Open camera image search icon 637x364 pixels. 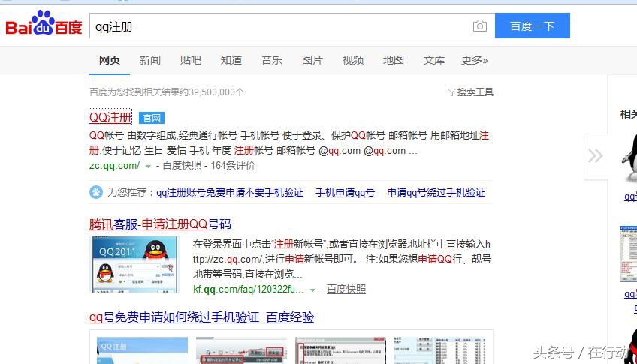click(x=480, y=26)
